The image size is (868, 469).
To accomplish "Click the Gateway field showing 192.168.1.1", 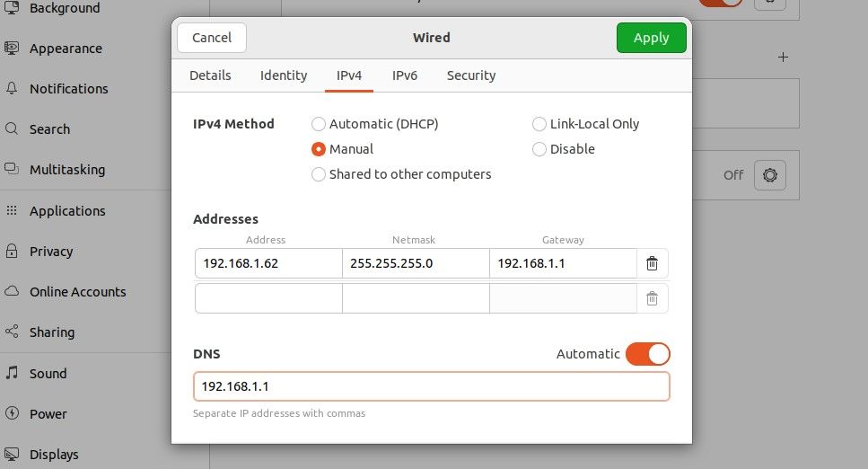I will 563,263.
